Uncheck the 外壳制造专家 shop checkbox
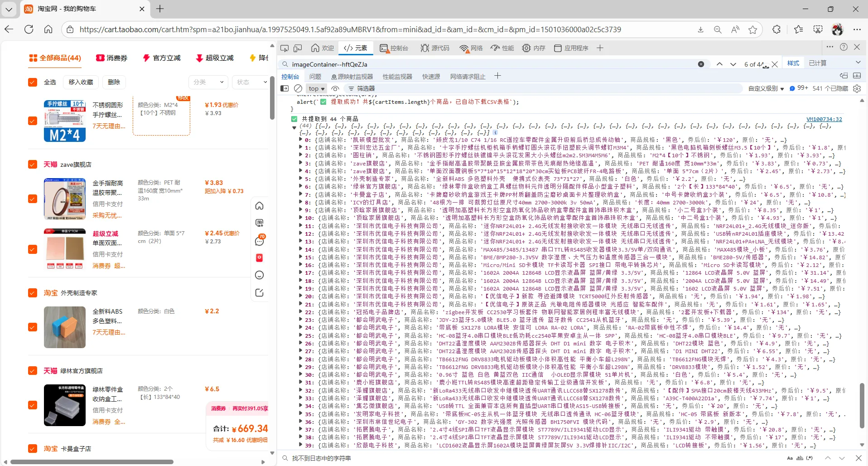This screenshot has height=466, width=868. 33,293
